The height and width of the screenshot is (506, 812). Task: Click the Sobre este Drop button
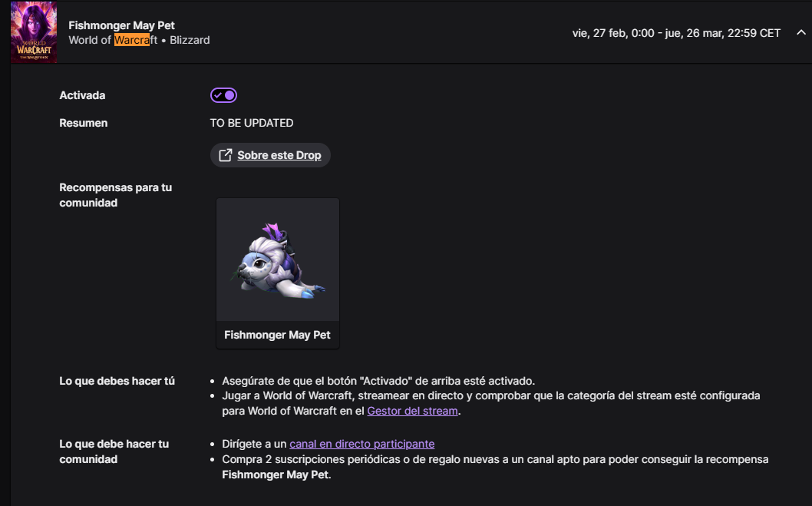pyautogui.click(x=279, y=155)
